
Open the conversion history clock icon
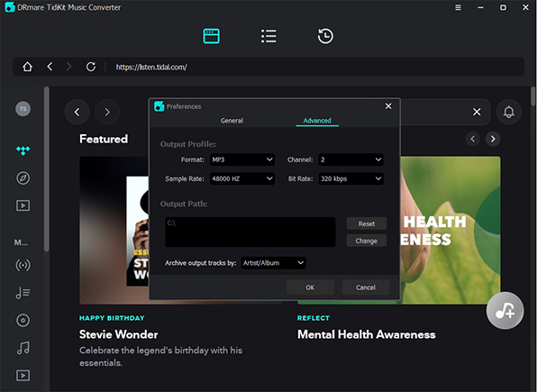[x=325, y=36]
